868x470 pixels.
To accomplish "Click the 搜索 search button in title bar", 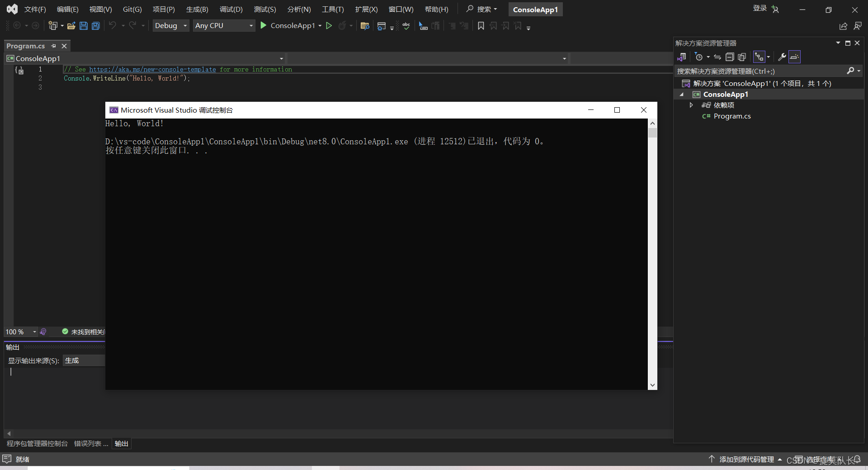I will click(x=482, y=9).
